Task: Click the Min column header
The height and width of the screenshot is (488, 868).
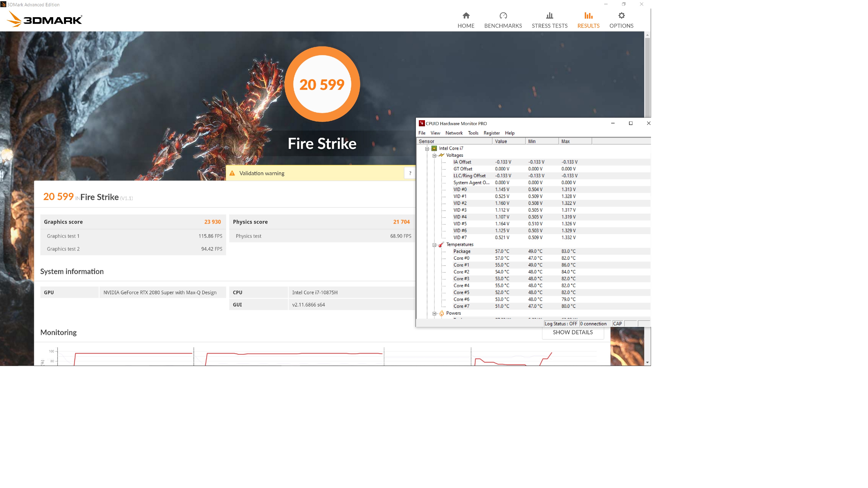Action: 542,141
